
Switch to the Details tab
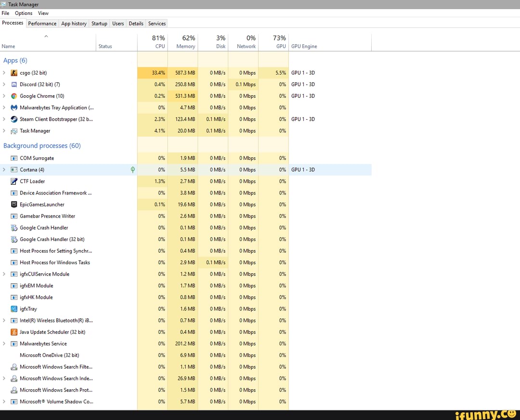pos(136,24)
